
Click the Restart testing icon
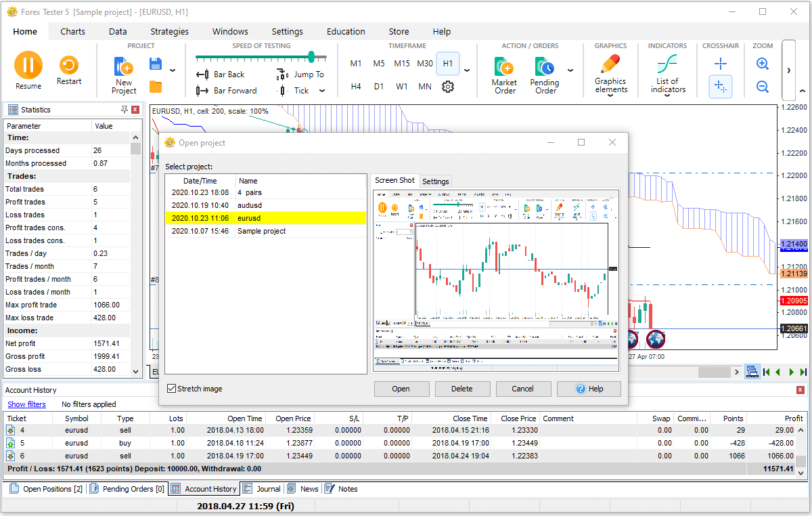click(x=69, y=66)
